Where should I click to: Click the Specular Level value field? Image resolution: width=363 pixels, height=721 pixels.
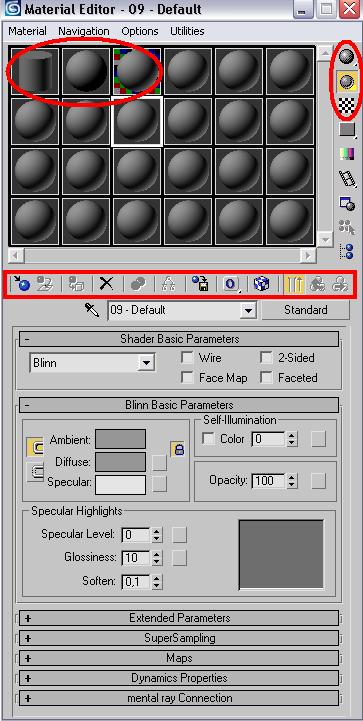click(x=136, y=535)
